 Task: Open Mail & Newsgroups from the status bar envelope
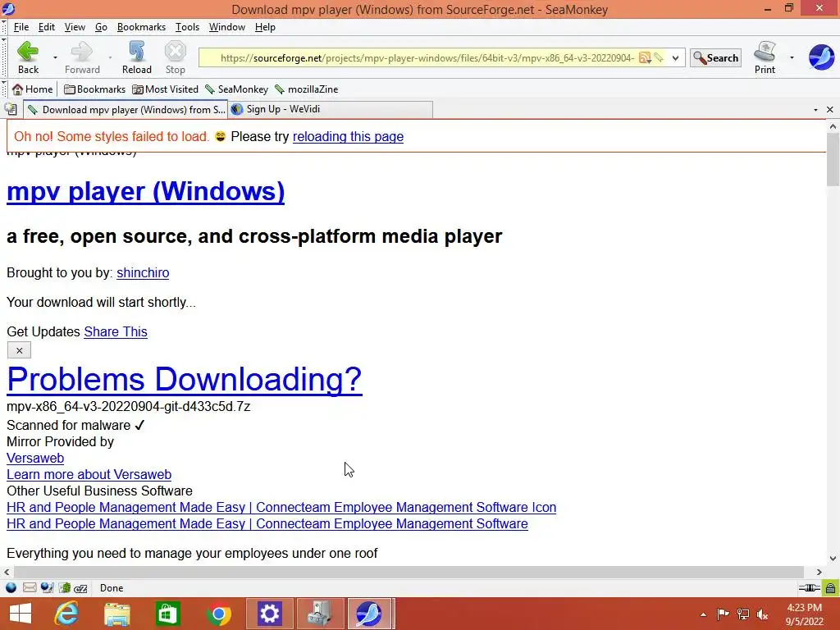coord(30,588)
